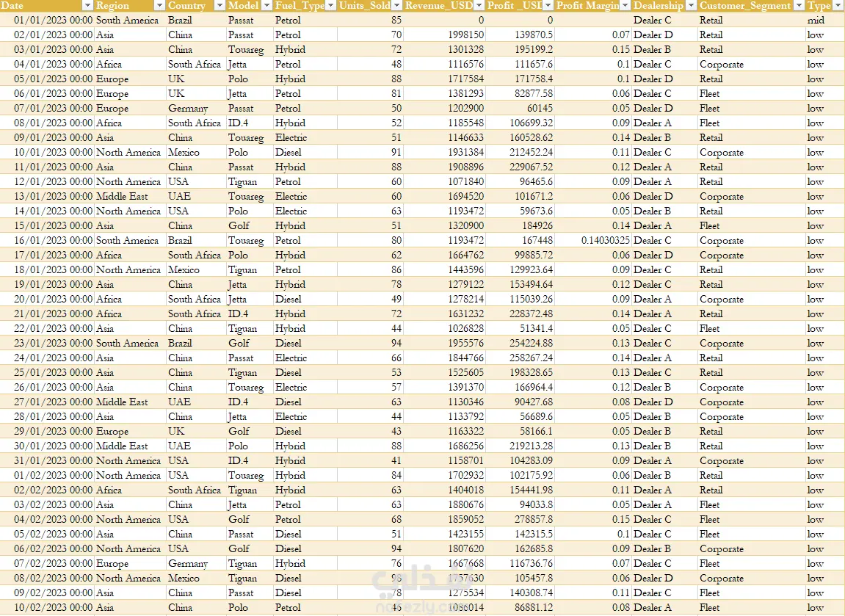The width and height of the screenshot is (845, 616).
Task: Open the Date column filter dropdown
Action: pyautogui.click(x=87, y=5)
